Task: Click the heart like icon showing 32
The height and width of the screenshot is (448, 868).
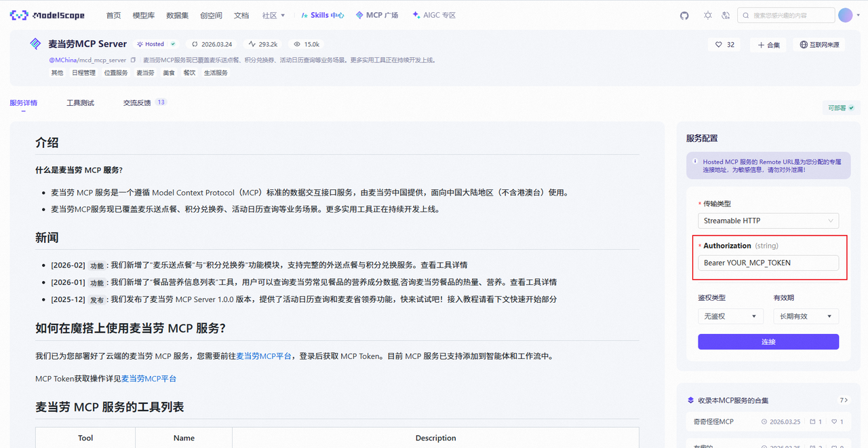Action: point(719,45)
